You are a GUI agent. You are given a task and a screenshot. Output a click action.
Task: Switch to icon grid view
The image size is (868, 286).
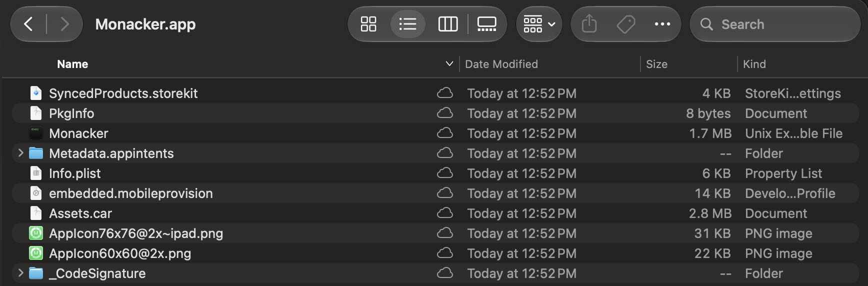pos(368,24)
